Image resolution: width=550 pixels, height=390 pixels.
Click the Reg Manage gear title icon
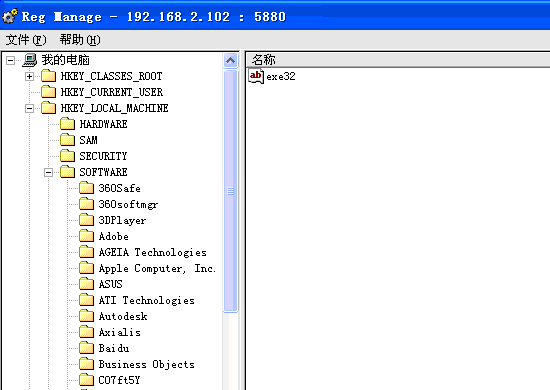(9, 16)
